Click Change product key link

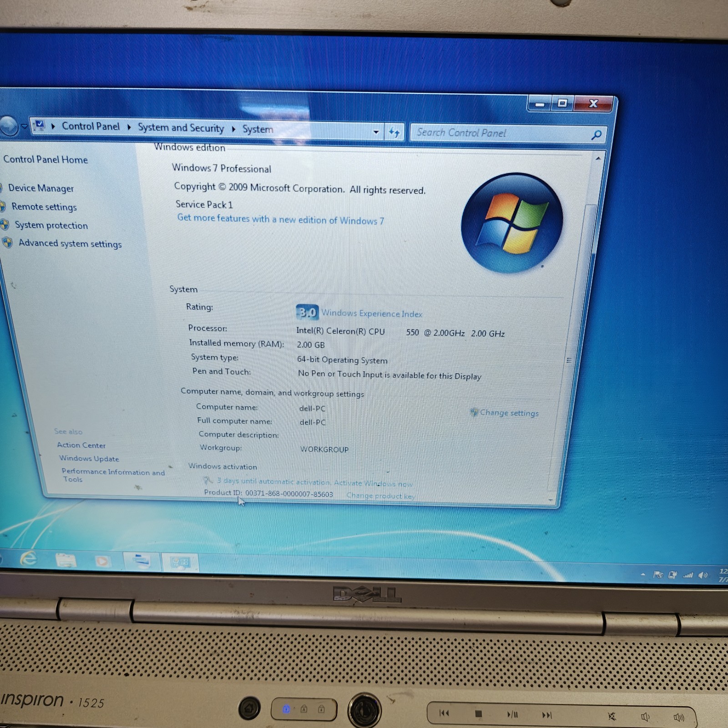(380, 495)
